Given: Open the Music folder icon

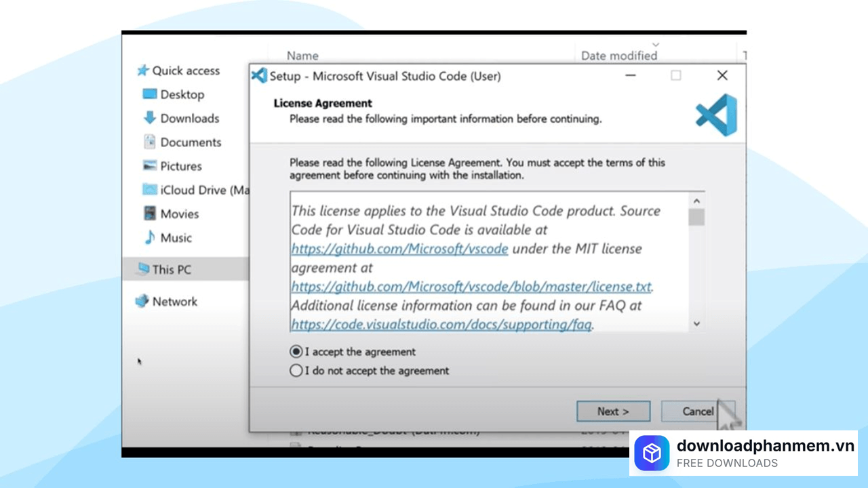Looking at the screenshot, I should coord(150,237).
